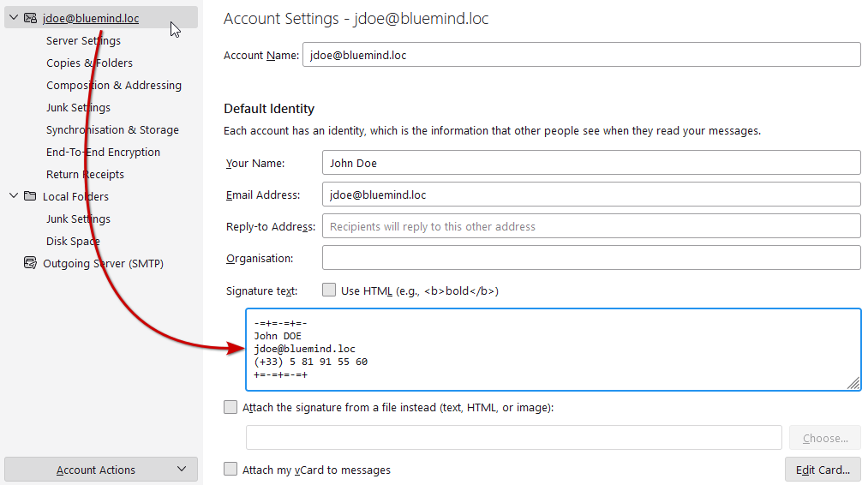Click the Local Folders folder icon
This screenshot has height=485, width=868.
30,196
